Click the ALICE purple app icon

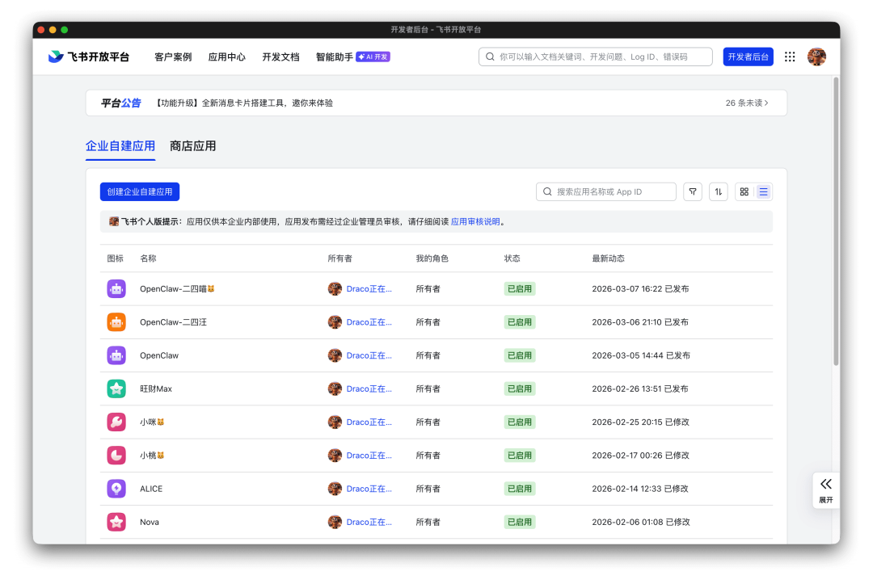(116, 489)
